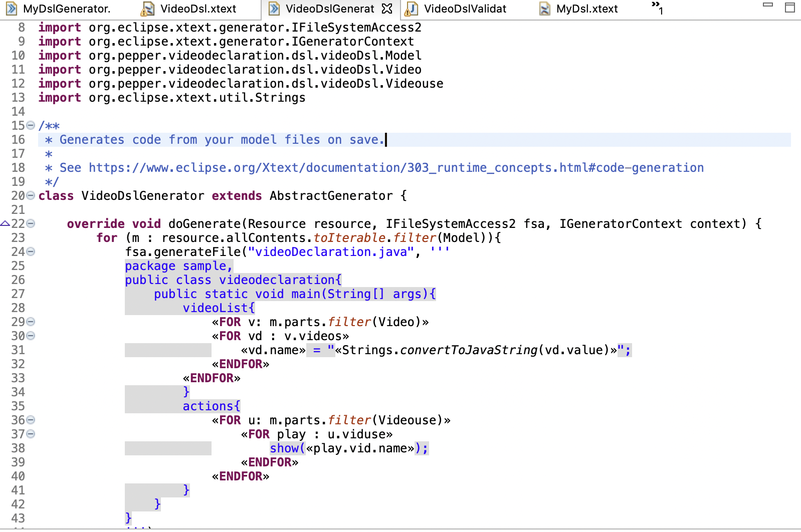Click the import videoDsl.Model line

pos(230,56)
